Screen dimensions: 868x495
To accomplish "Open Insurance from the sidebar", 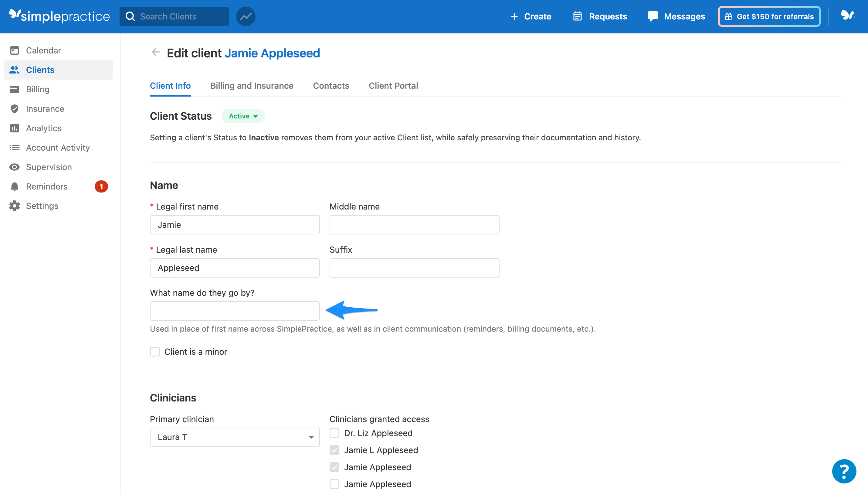I will click(45, 108).
